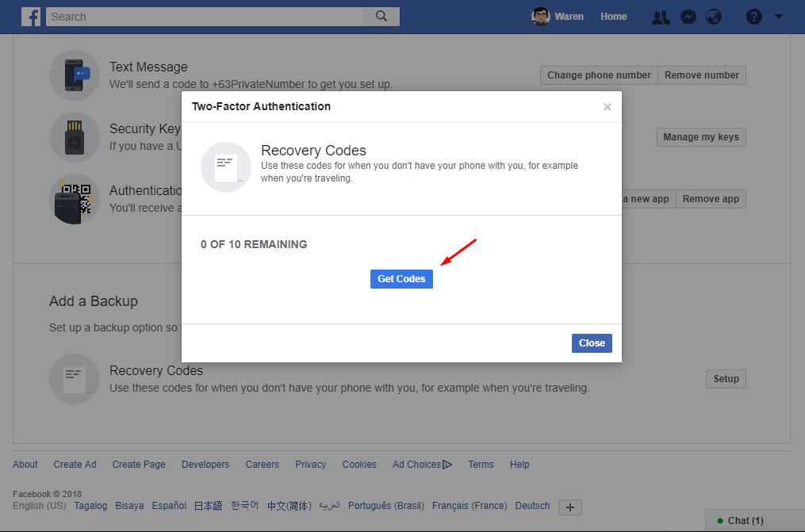This screenshot has height=532, width=805.
Task: Open the Privacy footer link
Action: coord(310,464)
